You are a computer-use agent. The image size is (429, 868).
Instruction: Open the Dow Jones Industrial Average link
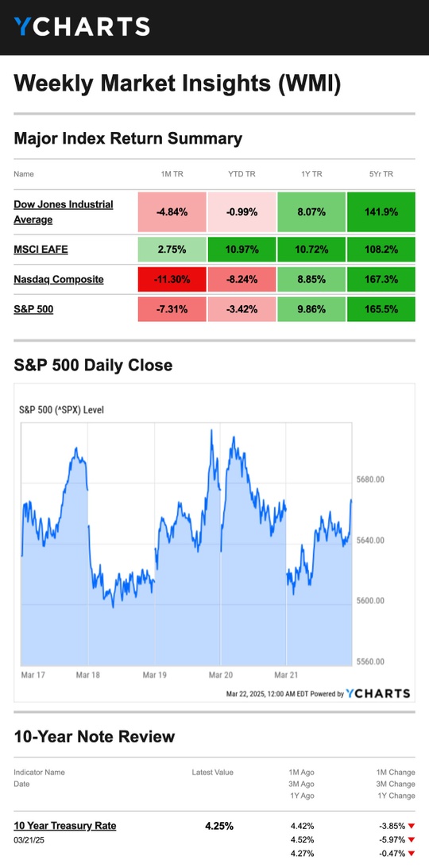click(x=63, y=212)
